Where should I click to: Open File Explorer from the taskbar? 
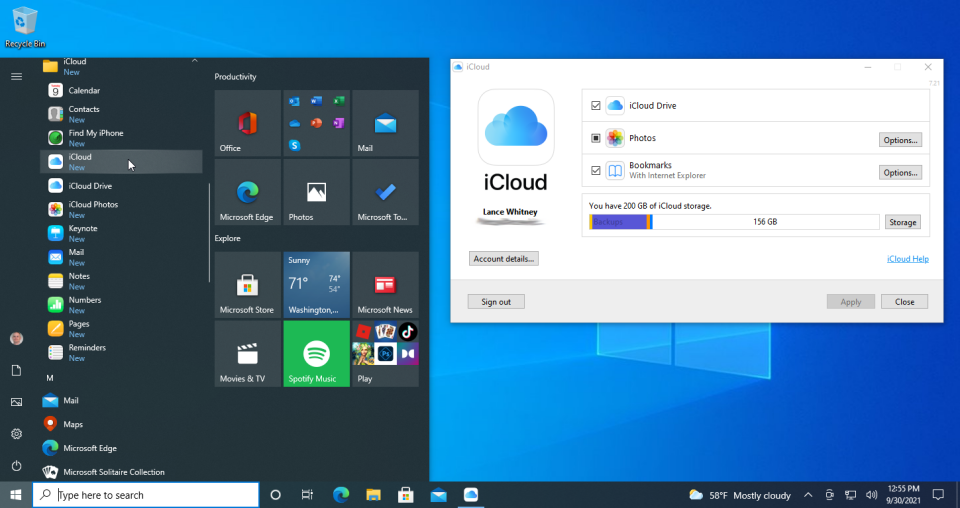(x=373, y=495)
